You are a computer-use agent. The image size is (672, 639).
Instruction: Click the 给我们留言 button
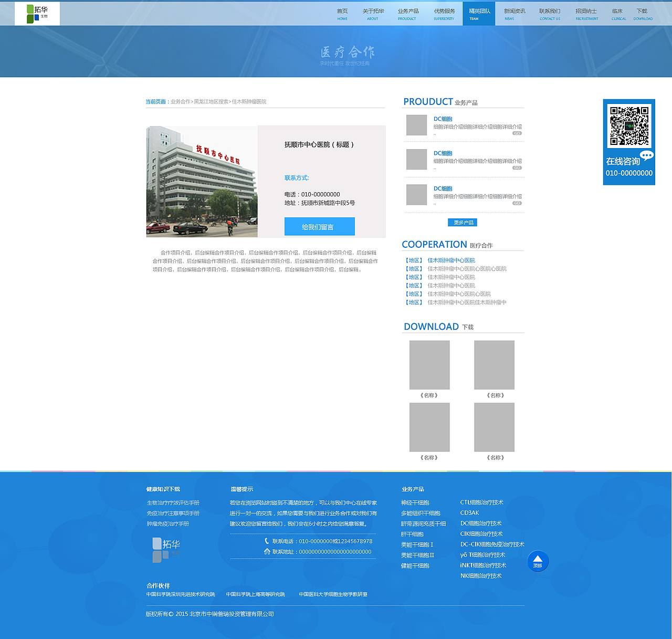[319, 226]
